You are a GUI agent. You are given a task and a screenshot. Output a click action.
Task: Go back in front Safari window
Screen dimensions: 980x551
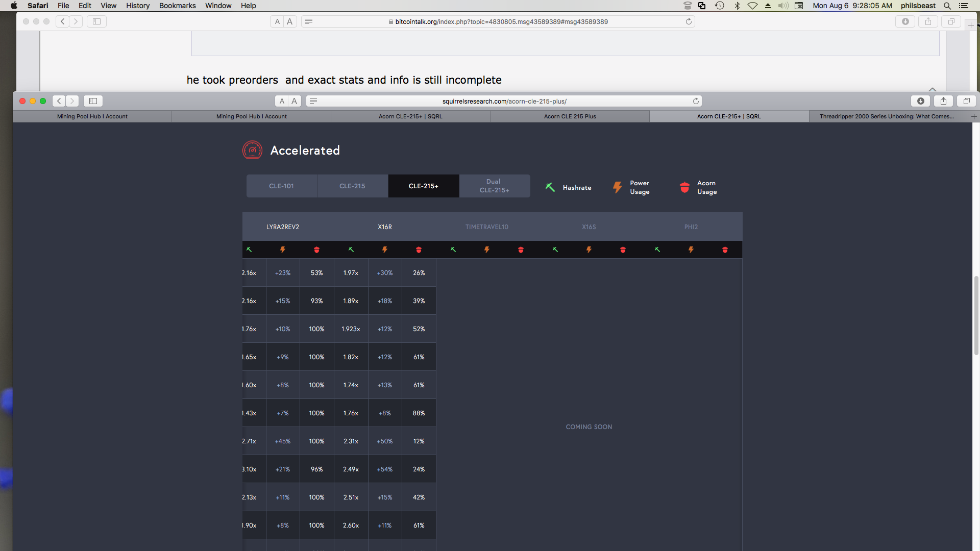[x=59, y=101]
